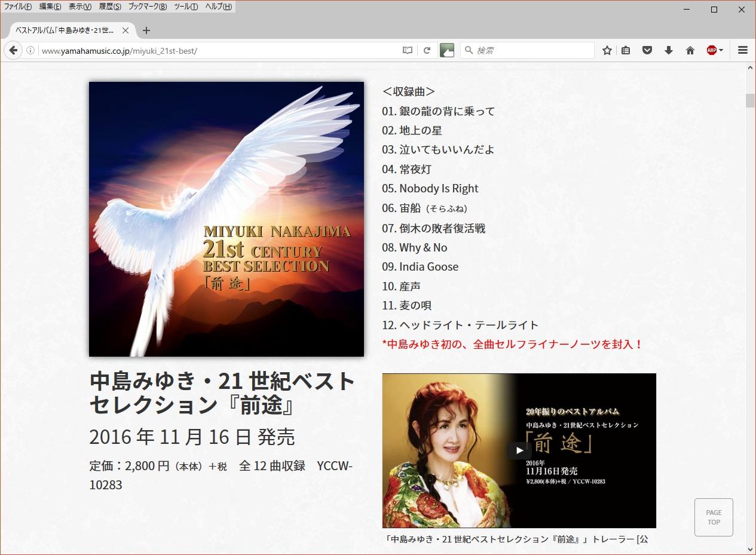
Task: Bookmark this page with the star icon
Action: pyautogui.click(x=607, y=51)
